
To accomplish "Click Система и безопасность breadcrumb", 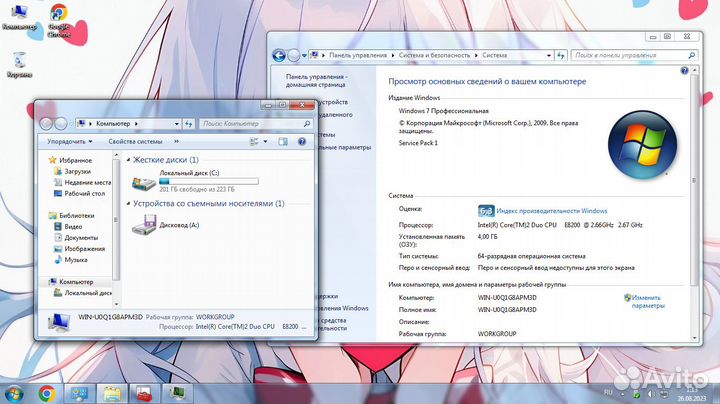I will pos(434,55).
